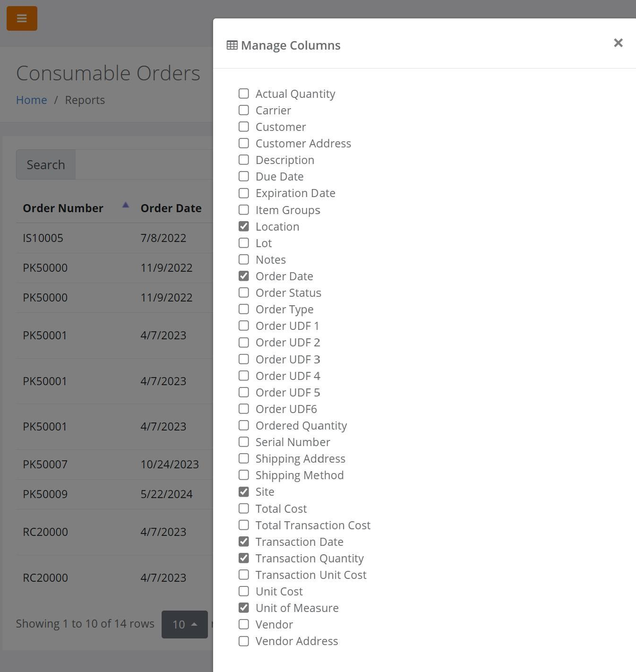Enable the Customer Address column
The height and width of the screenshot is (672, 636).
244,143
